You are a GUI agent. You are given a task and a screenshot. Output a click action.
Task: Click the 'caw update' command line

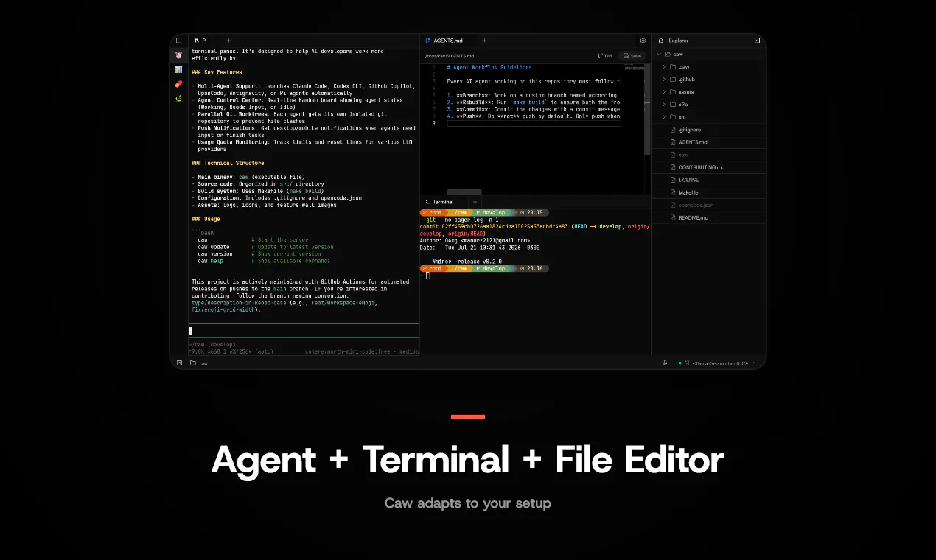tap(265, 247)
